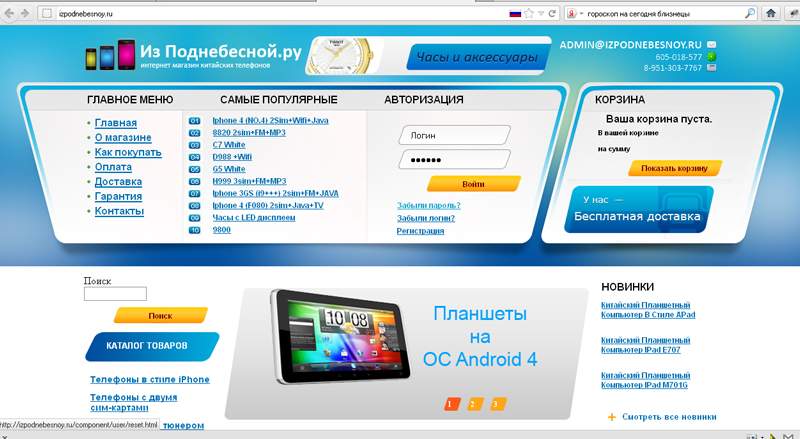Click Показать корзину button
The image size is (800, 439).
point(674,168)
